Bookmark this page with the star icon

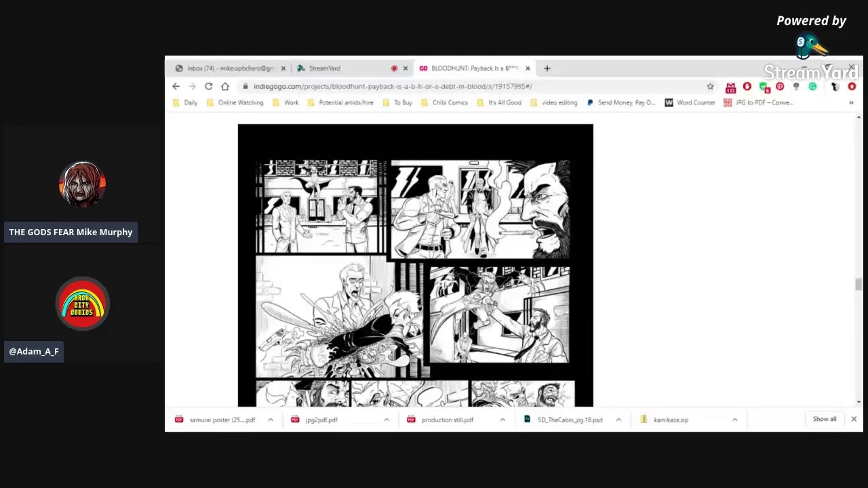pyautogui.click(x=710, y=87)
